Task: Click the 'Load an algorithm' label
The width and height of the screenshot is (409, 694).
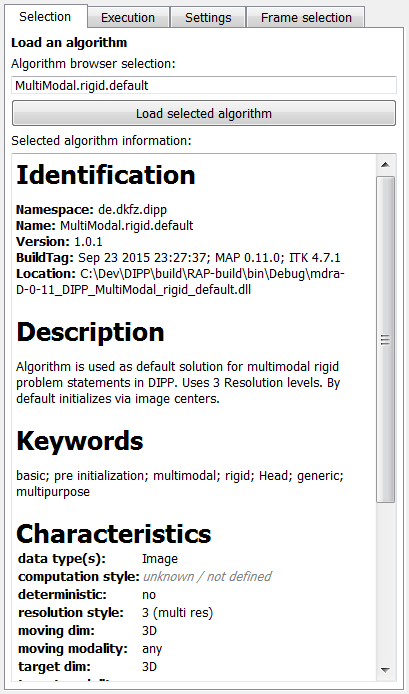Action: click(x=69, y=42)
